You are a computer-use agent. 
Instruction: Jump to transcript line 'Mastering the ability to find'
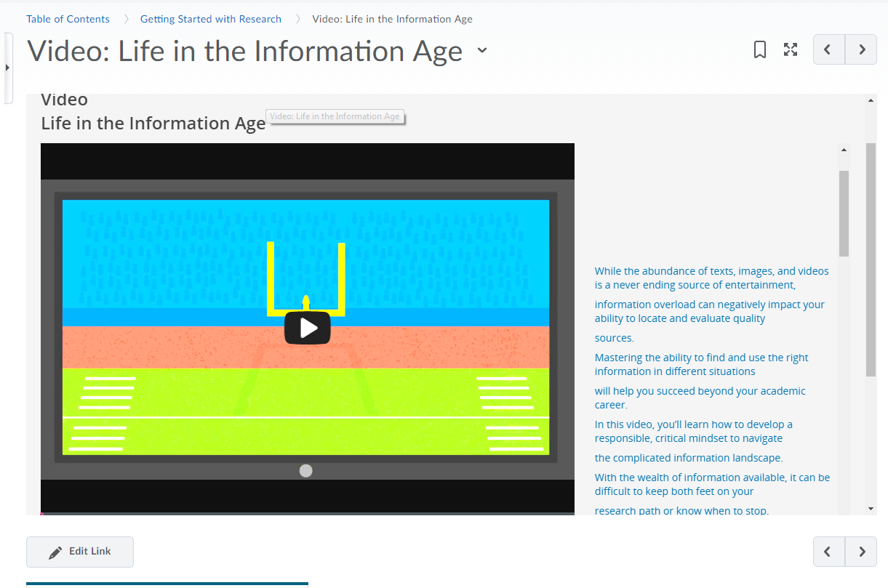(701, 364)
